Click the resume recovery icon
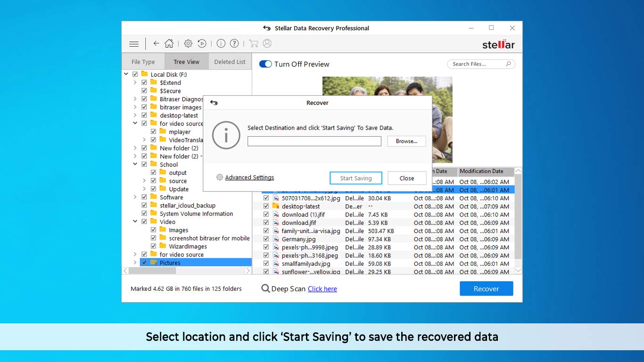 [202, 44]
